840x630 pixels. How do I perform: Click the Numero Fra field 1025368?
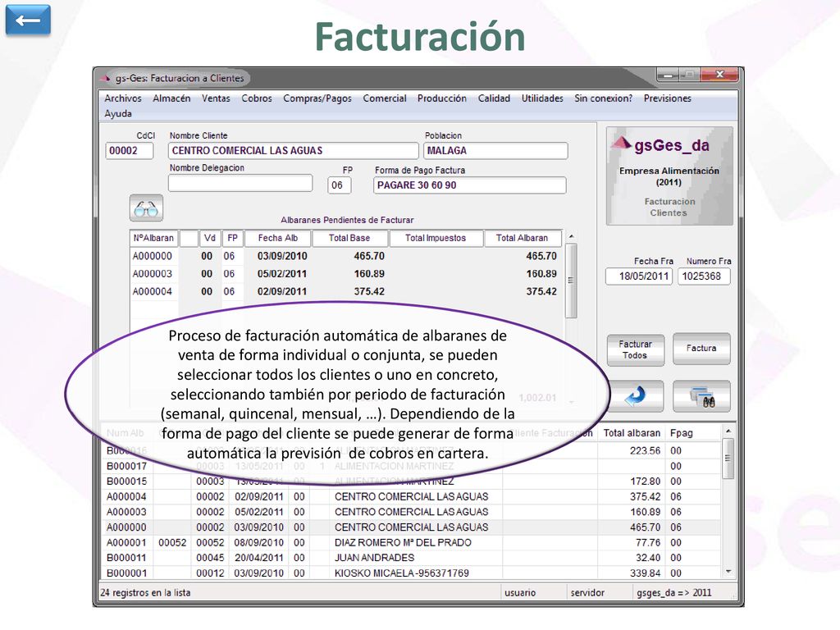(704, 276)
